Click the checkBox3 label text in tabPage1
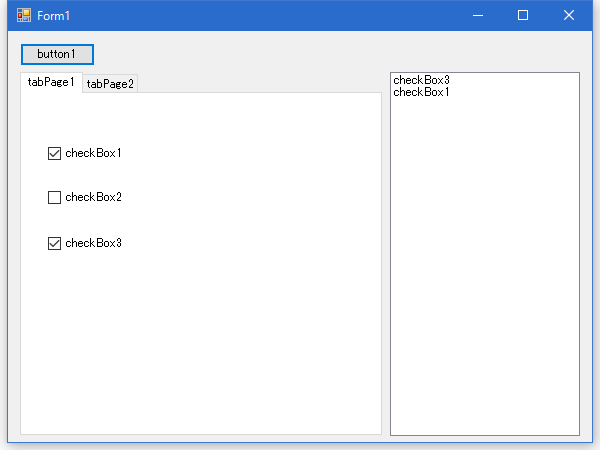The image size is (600, 450). [x=93, y=243]
